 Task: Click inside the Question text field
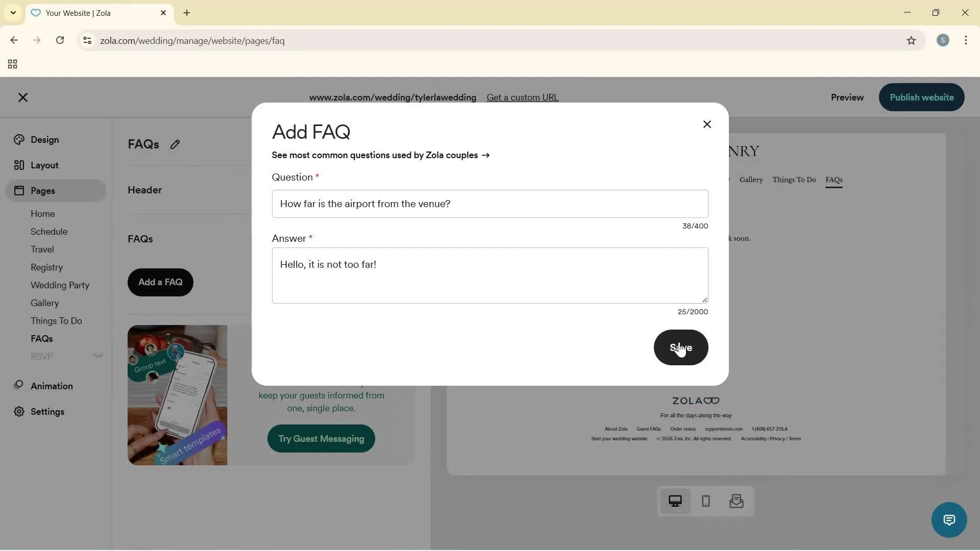pos(489,204)
